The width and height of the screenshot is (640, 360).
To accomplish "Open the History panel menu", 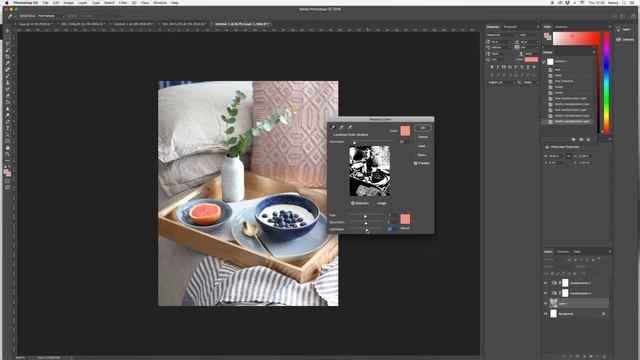I will pyautogui.click(x=594, y=52).
